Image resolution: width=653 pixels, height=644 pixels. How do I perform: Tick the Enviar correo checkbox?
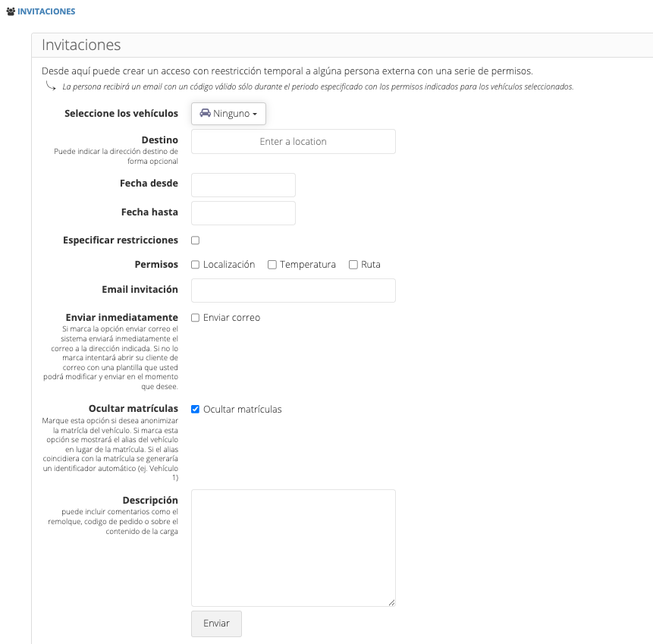[196, 318]
